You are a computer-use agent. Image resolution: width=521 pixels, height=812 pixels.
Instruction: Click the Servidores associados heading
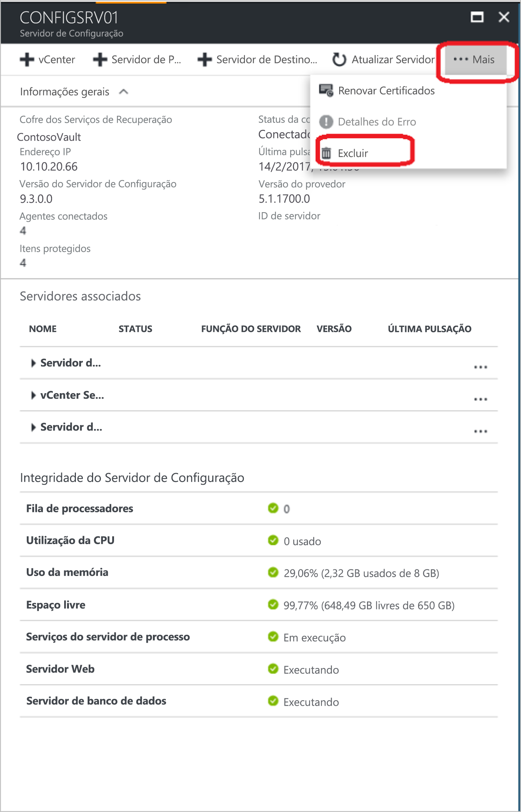pyautogui.click(x=80, y=296)
